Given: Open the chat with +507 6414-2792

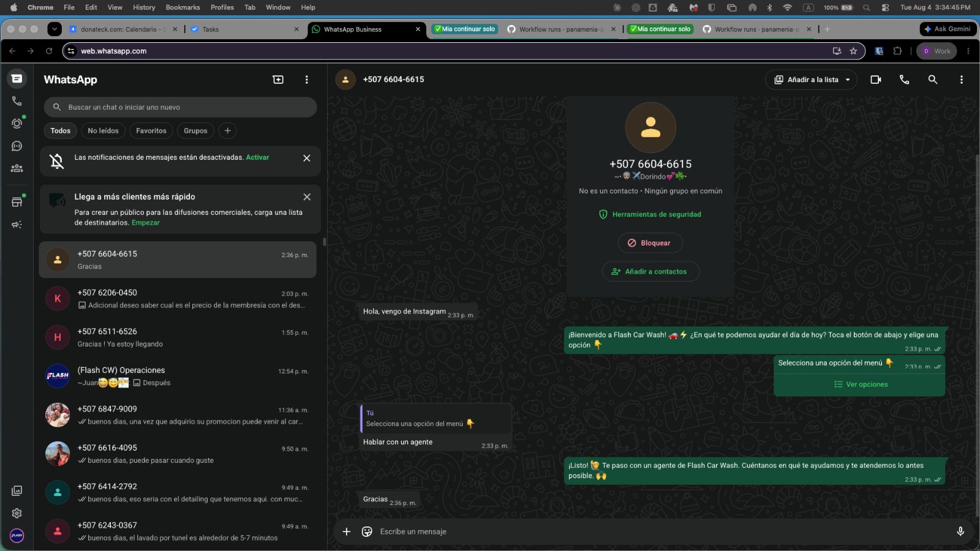Looking at the screenshot, I should pyautogui.click(x=178, y=492).
